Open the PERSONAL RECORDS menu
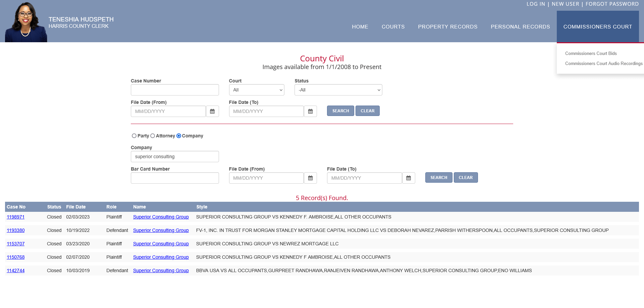Screen dimensions: 644x308 tap(520, 27)
